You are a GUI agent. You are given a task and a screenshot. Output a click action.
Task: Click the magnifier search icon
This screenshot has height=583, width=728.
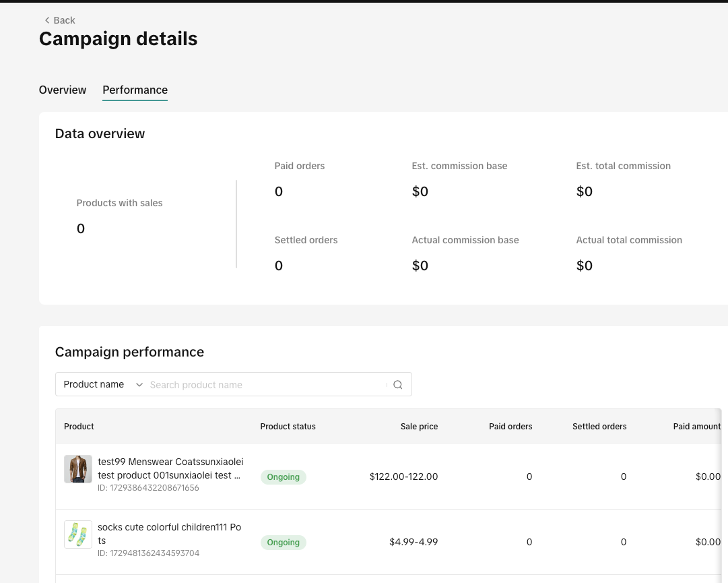coord(397,385)
